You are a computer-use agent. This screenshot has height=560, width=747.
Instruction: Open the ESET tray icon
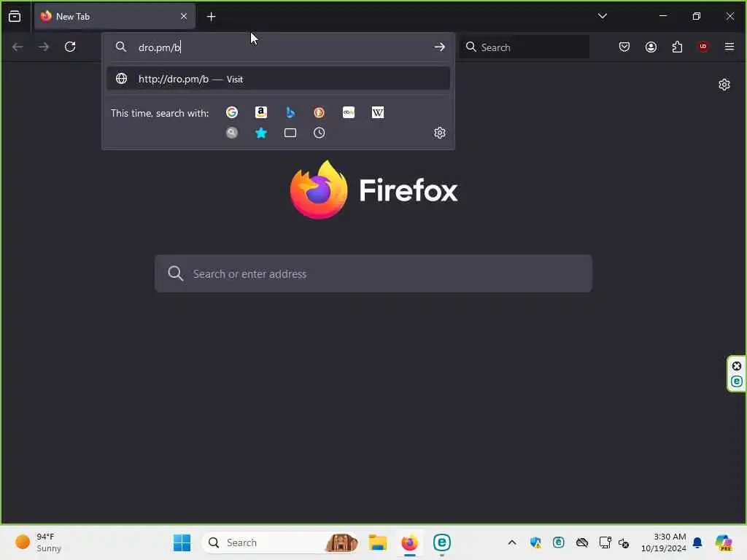click(x=558, y=542)
